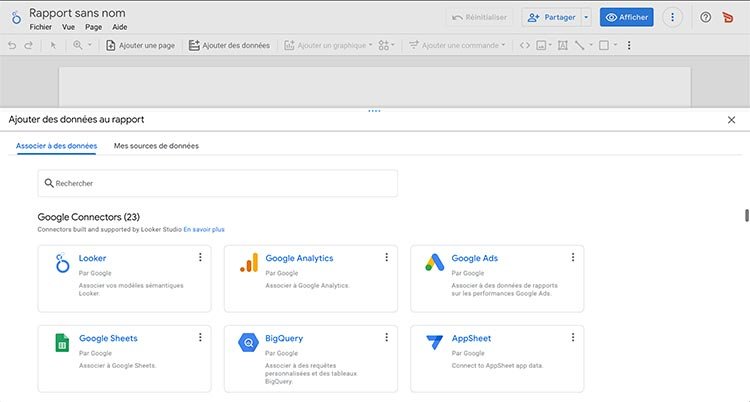Open BigQuery card three-dot menu
The image size is (750, 402).
coord(386,337)
